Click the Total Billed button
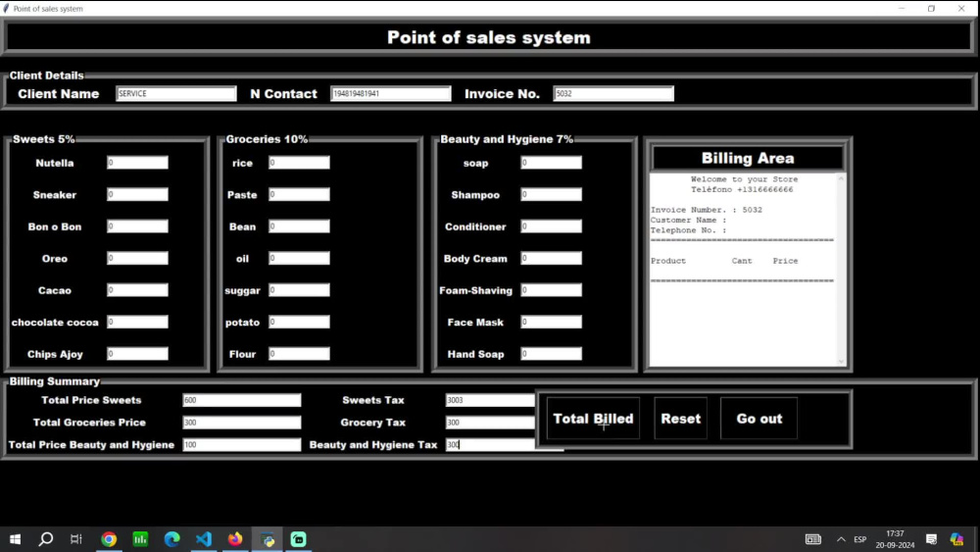Image resolution: width=980 pixels, height=552 pixels. point(593,419)
